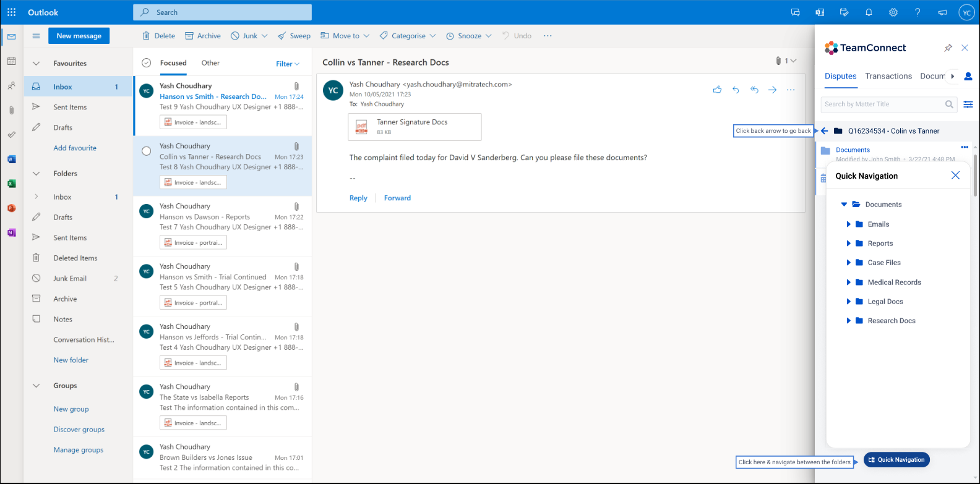Toggle the hamburger navigation pane button
The height and width of the screenshot is (484, 980).
pos(36,36)
